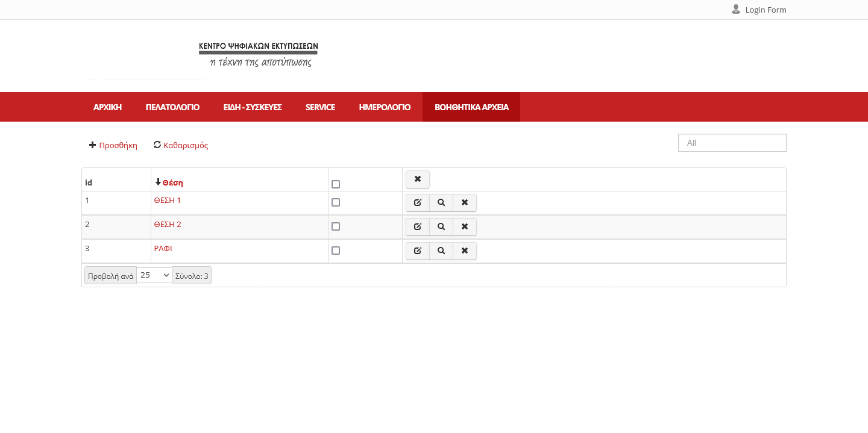This screenshot has height=433, width=868.
Task: Click the edit icon for ΘΕΣΗ 1
Action: 418,203
